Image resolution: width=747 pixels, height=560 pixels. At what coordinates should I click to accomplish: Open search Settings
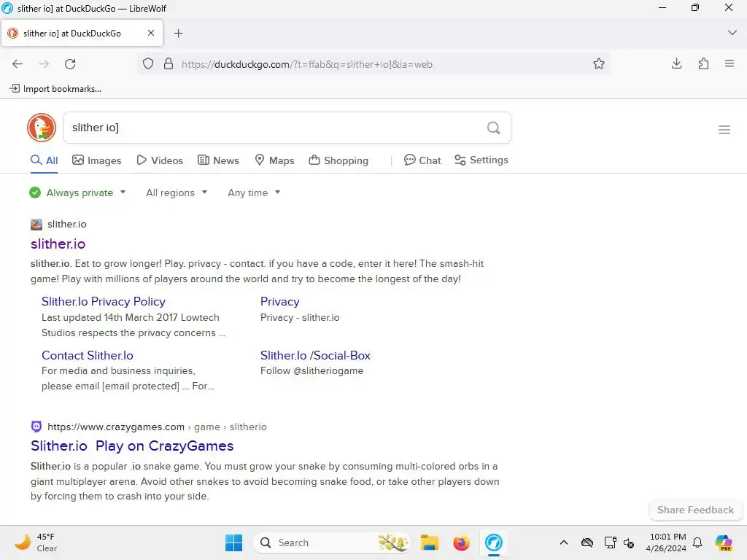point(481,160)
